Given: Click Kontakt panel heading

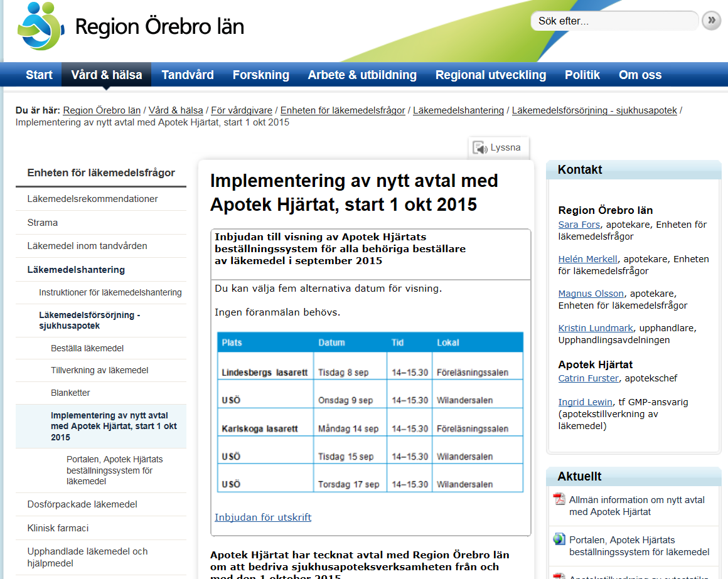Looking at the screenshot, I should tap(579, 170).
